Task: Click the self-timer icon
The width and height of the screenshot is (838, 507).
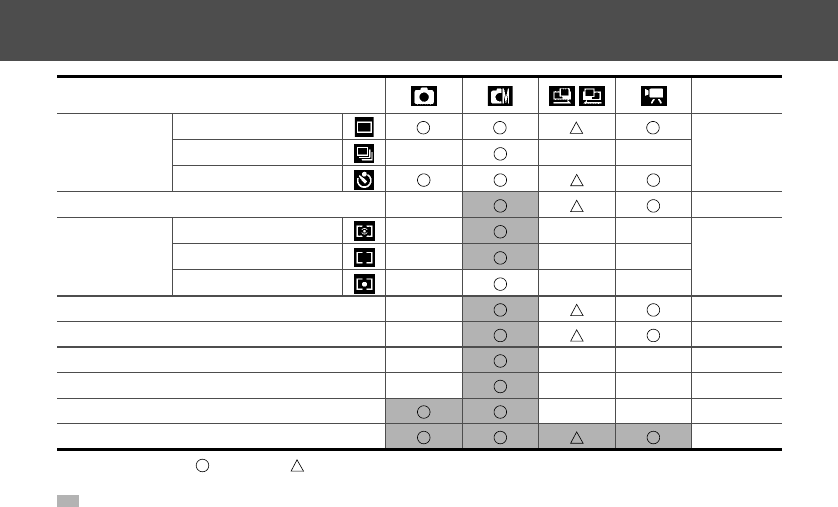Action: coord(360,180)
